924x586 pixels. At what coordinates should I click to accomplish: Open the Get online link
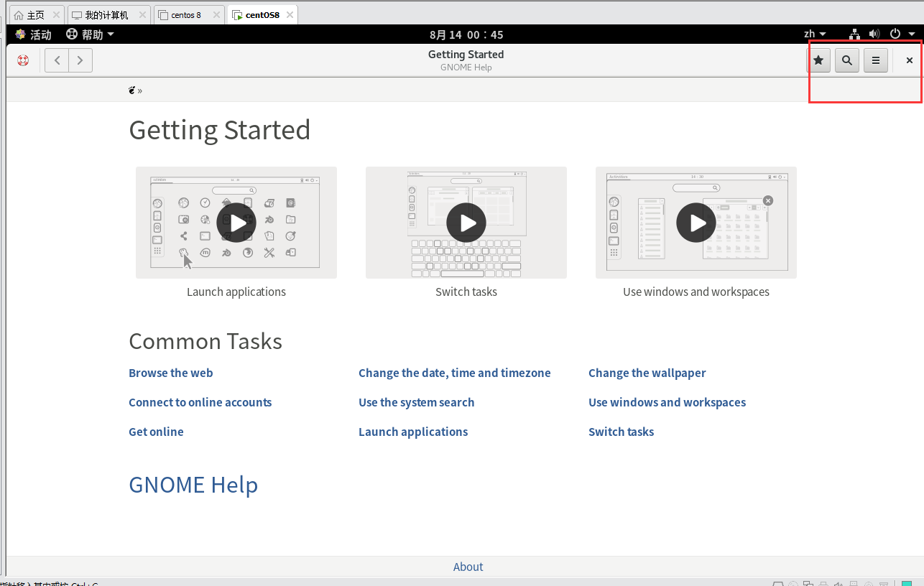156,432
